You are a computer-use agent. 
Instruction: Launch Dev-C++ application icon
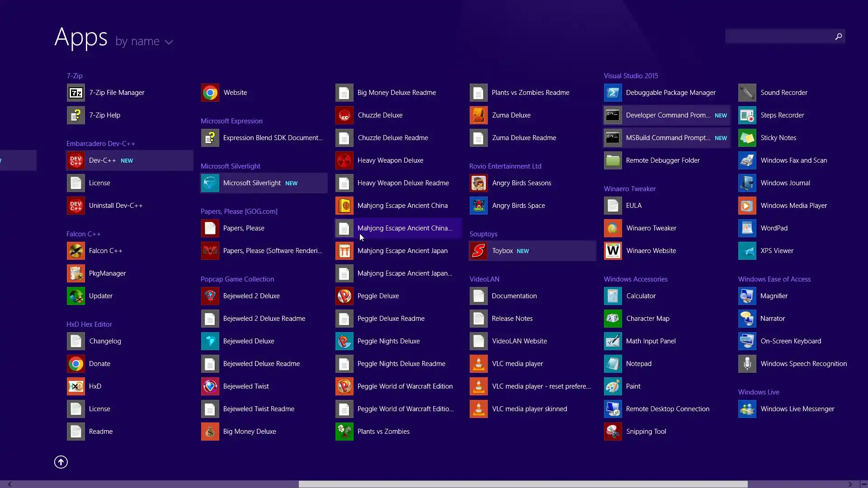(x=76, y=160)
